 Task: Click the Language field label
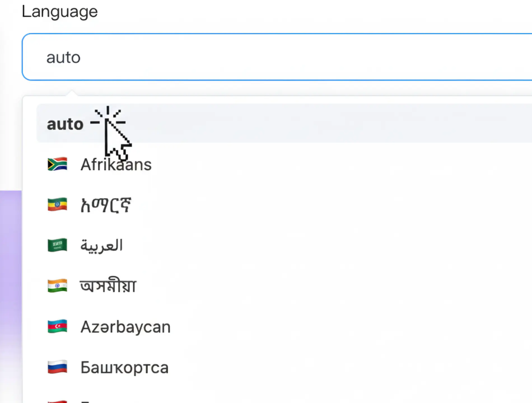[x=60, y=11]
